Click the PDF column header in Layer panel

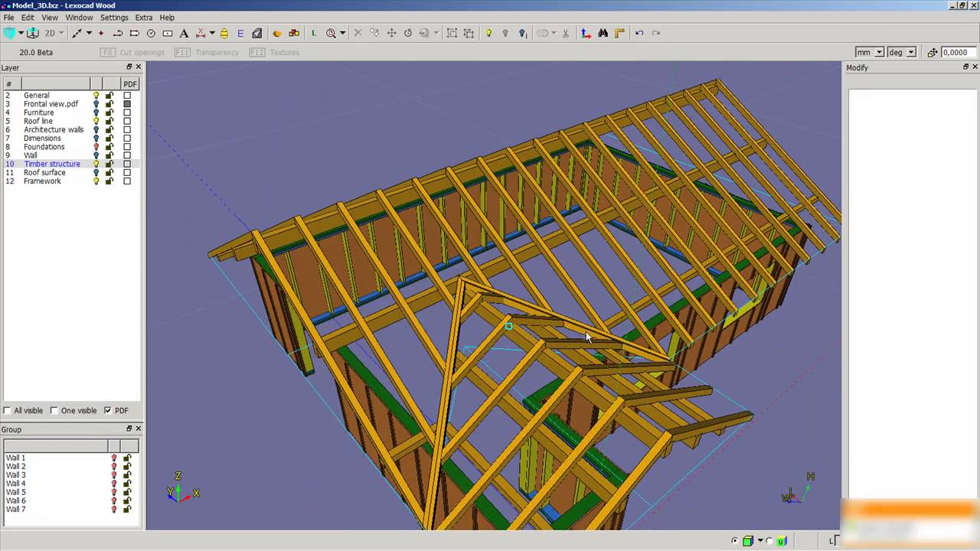coord(130,83)
